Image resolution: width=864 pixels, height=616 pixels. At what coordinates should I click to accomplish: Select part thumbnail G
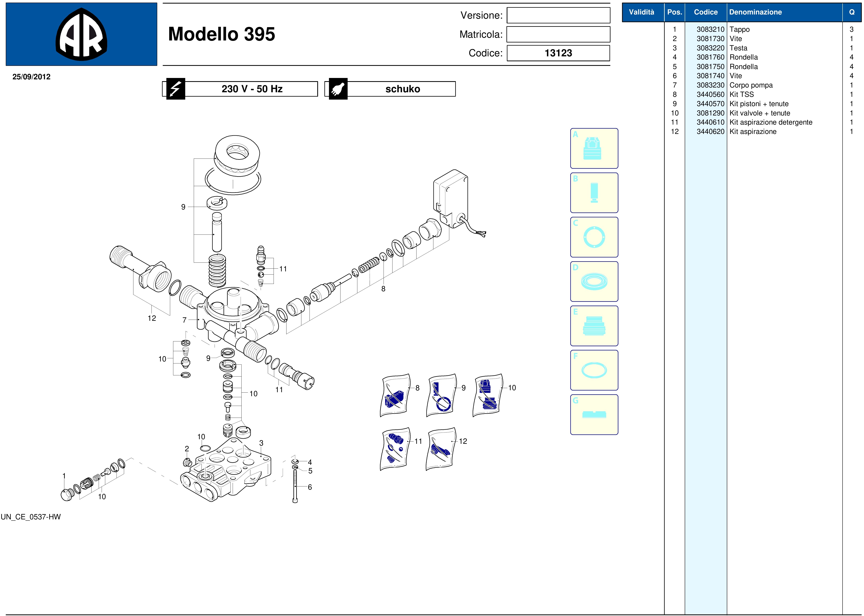[594, 415]
